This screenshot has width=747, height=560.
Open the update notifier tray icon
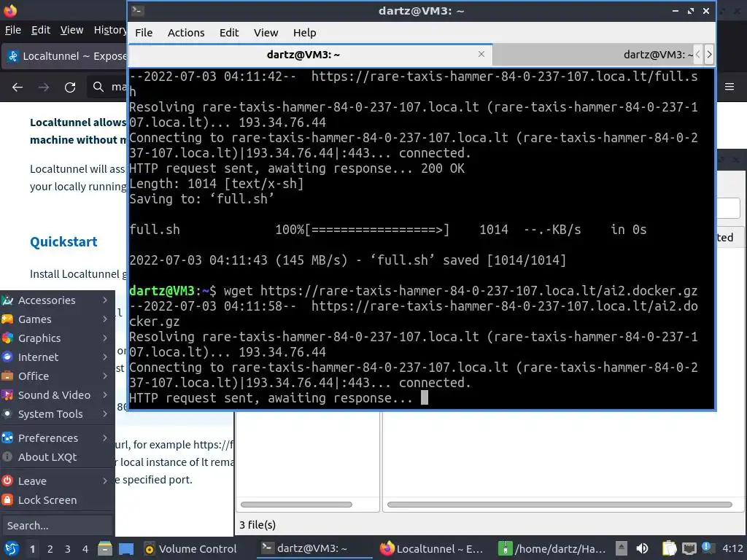tap(707, 548)
